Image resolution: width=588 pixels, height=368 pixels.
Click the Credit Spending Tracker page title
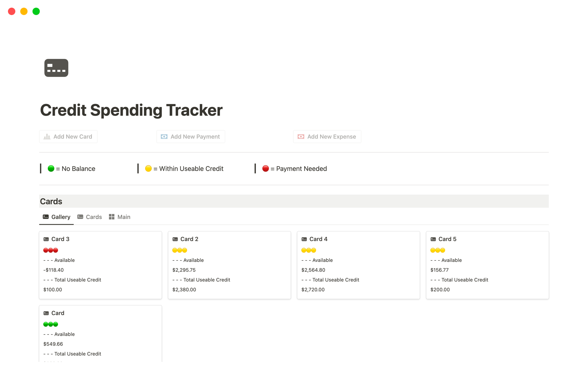pos(131,110)
